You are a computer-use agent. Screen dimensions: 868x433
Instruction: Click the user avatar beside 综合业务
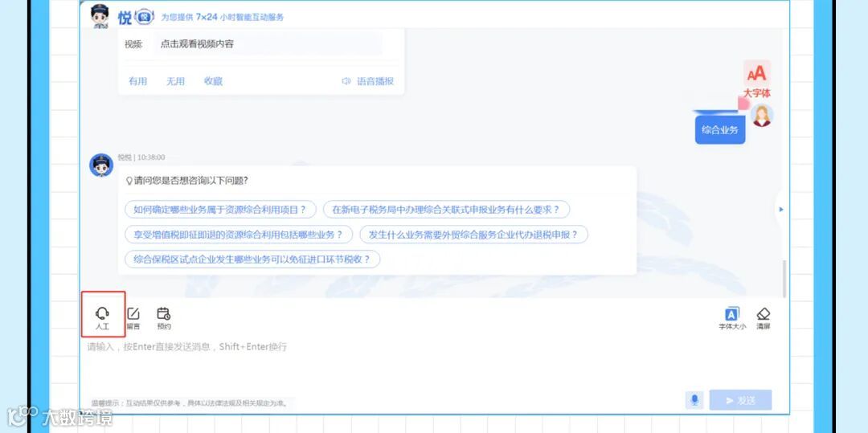click(x=762, y=116)
